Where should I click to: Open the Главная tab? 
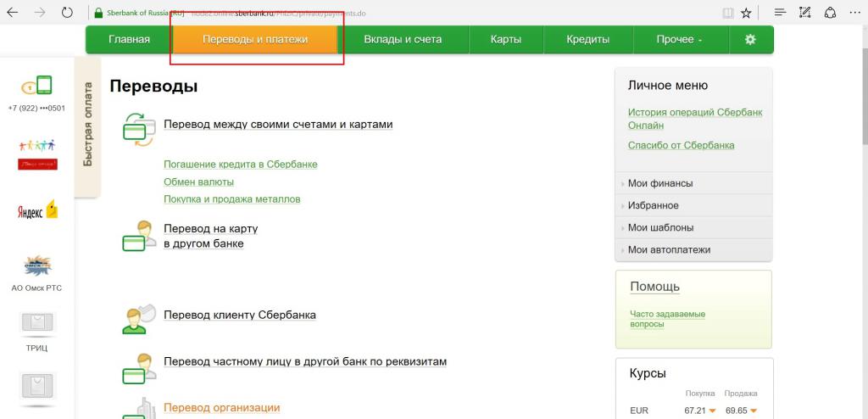129,39
